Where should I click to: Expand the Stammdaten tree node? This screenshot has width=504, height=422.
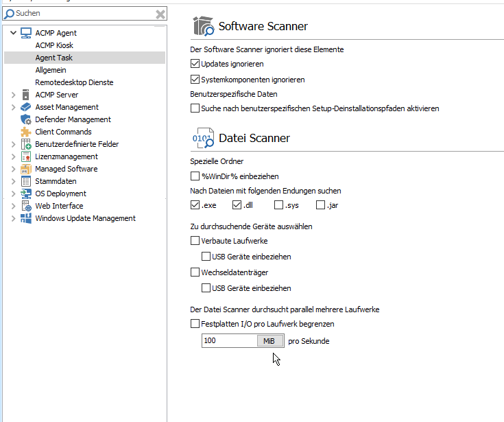point(13,181)
